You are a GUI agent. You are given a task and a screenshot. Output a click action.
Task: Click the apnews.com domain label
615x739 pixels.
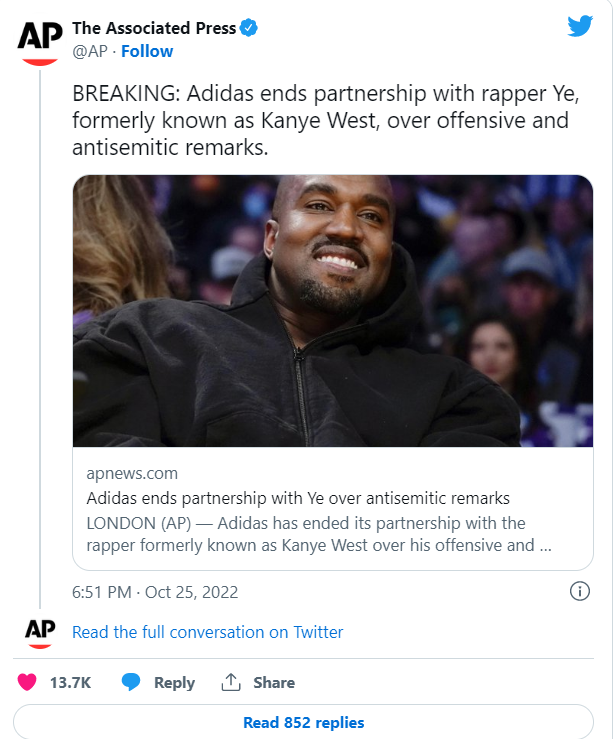132,473
